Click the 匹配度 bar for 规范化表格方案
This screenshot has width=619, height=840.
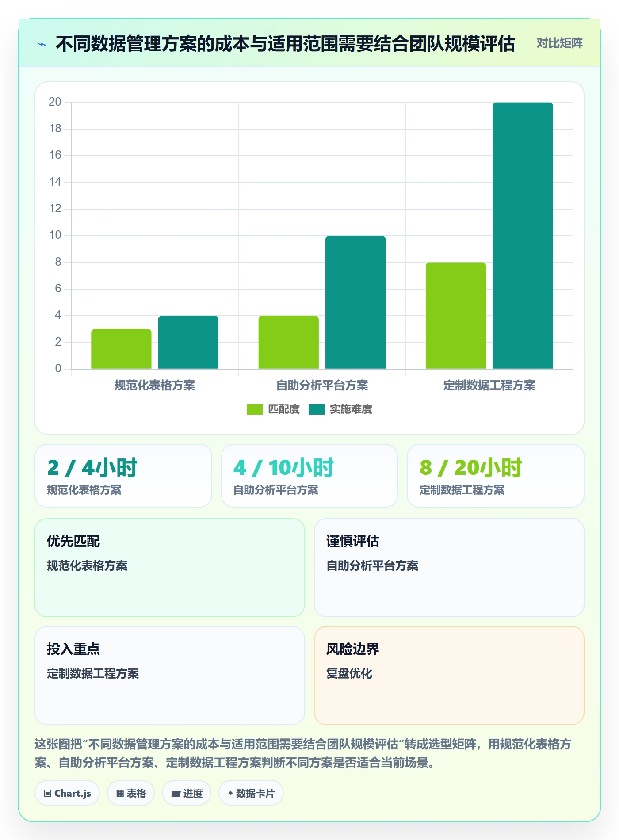tap(121, 349)
